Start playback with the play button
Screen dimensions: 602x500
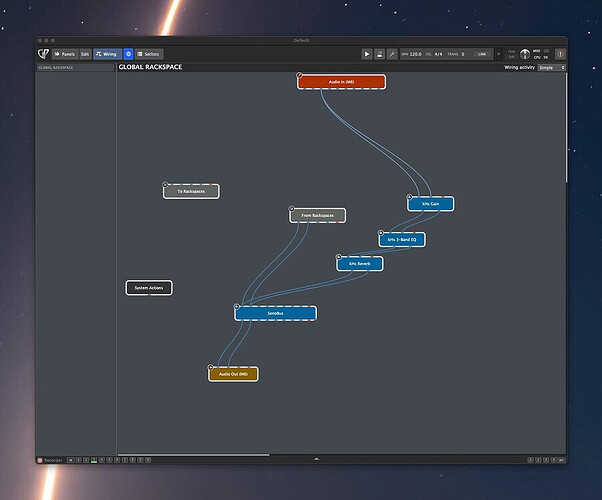point(367,54)
